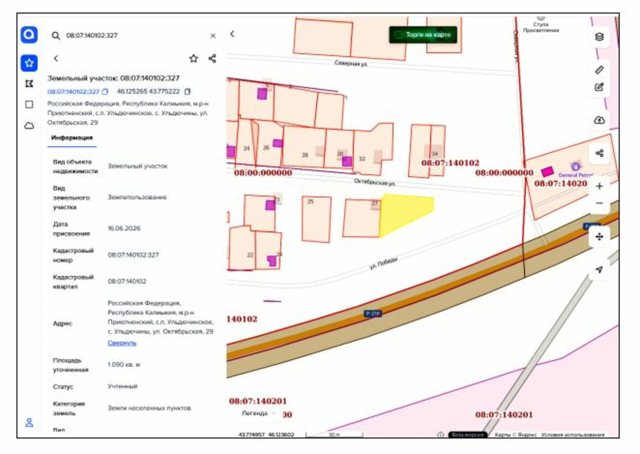Open map layers icon

coord(599,37)
